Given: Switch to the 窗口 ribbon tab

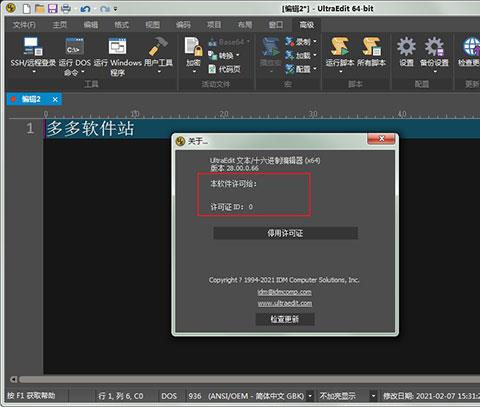Looking at the screenshot, I should [x=276, y=25].
